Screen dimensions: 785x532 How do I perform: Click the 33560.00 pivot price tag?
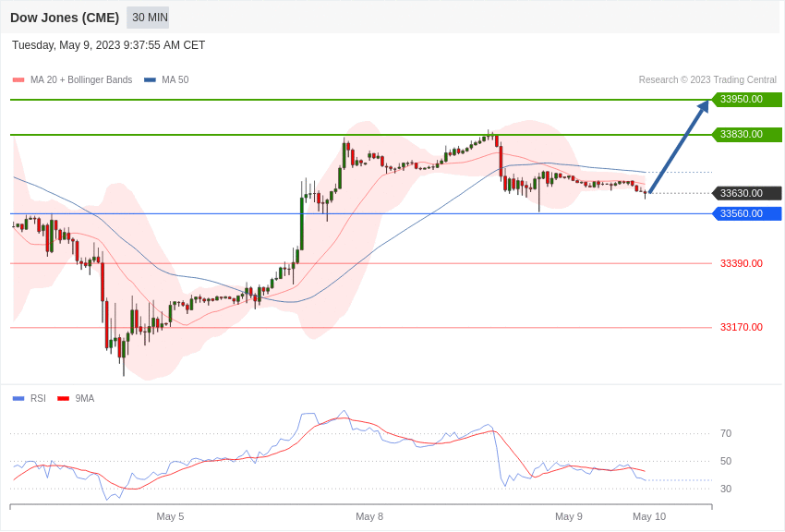[746, 213]
